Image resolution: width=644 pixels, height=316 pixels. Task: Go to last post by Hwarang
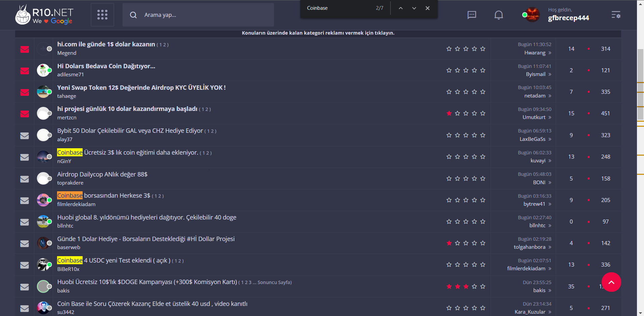550,53
